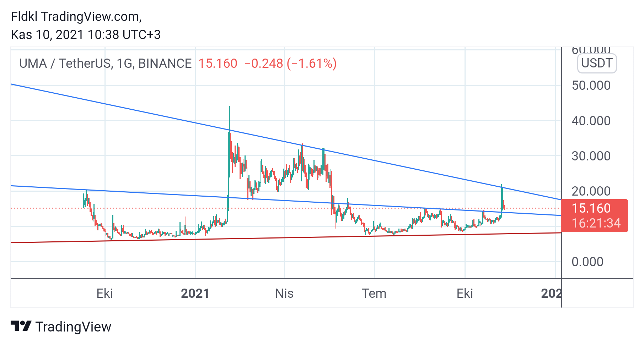Click the 50.000 price axis label

(x=591, y=86)
